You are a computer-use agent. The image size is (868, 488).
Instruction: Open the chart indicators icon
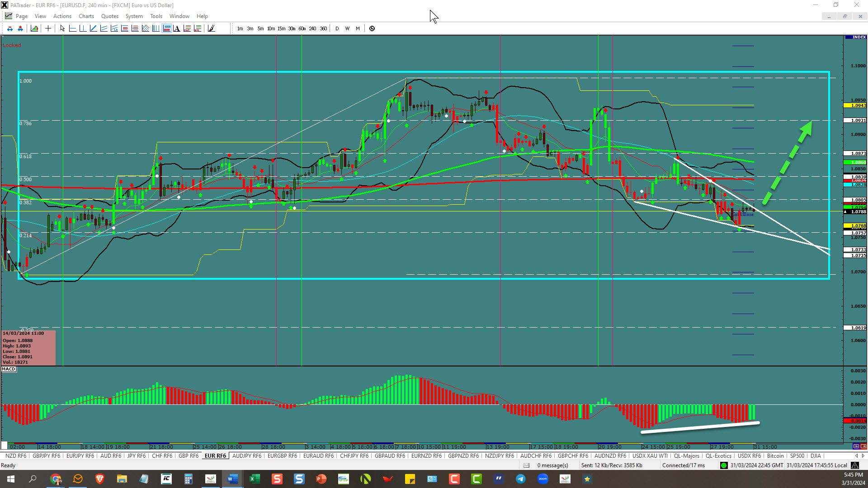point(34,28)
